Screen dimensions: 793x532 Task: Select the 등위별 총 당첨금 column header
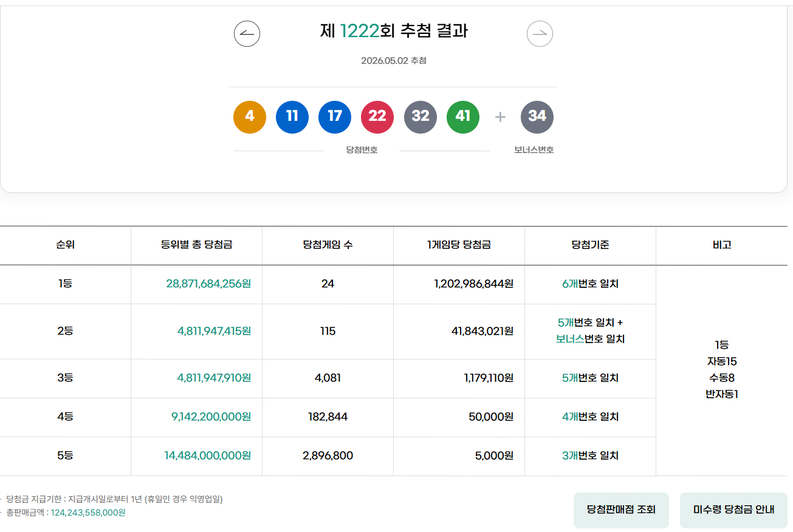click(196, 245)
